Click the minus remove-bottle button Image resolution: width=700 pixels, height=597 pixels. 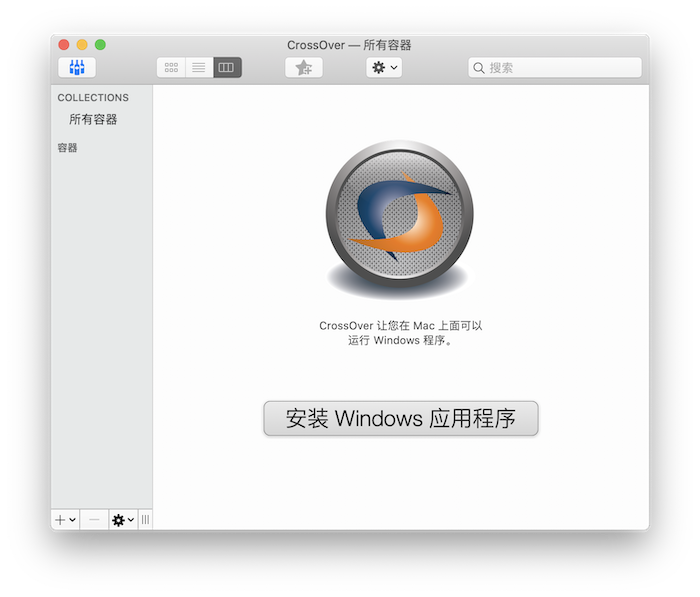[95, 520]
